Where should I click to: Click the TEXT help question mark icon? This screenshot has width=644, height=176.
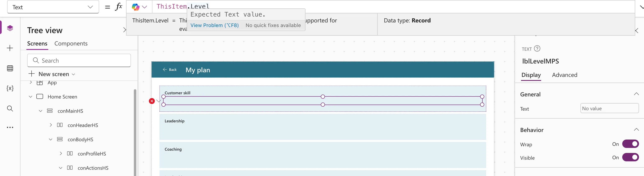537,49
